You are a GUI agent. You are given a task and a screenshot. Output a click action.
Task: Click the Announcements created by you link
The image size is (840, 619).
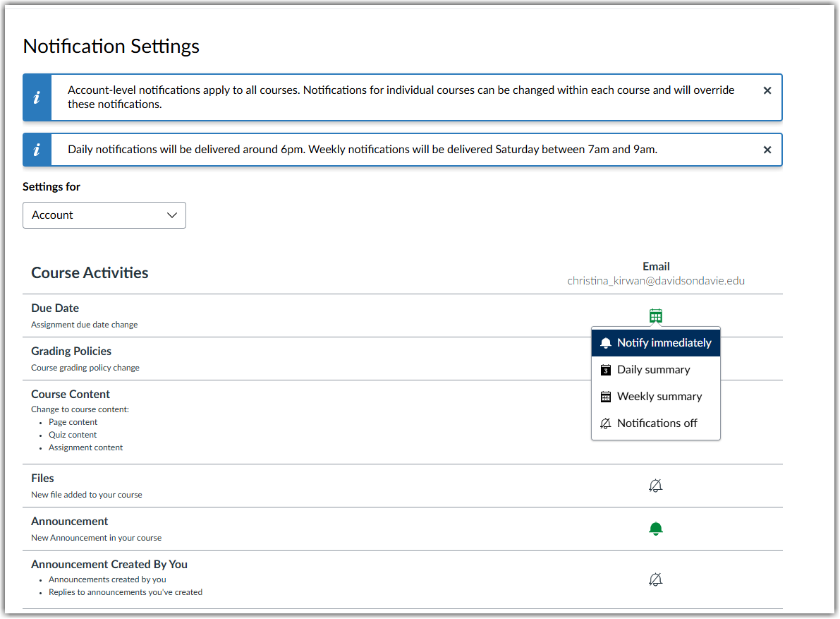pyautogui.click(x=107, y=579)
